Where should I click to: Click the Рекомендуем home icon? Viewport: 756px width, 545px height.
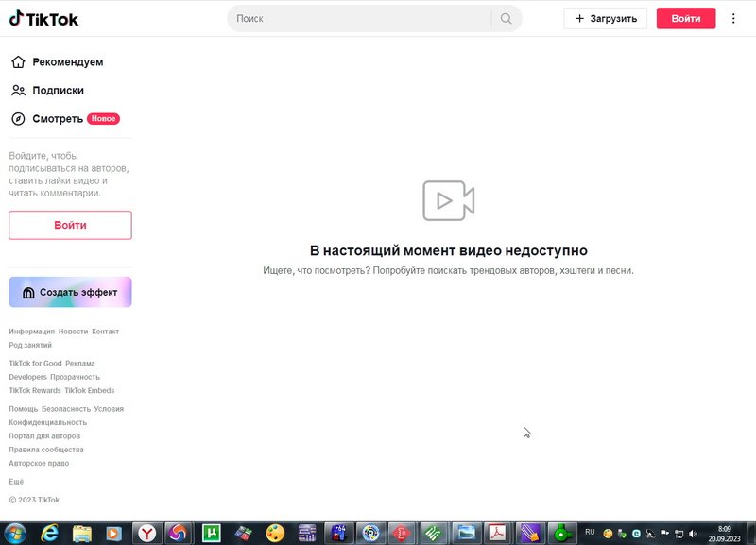click(18, 61)
